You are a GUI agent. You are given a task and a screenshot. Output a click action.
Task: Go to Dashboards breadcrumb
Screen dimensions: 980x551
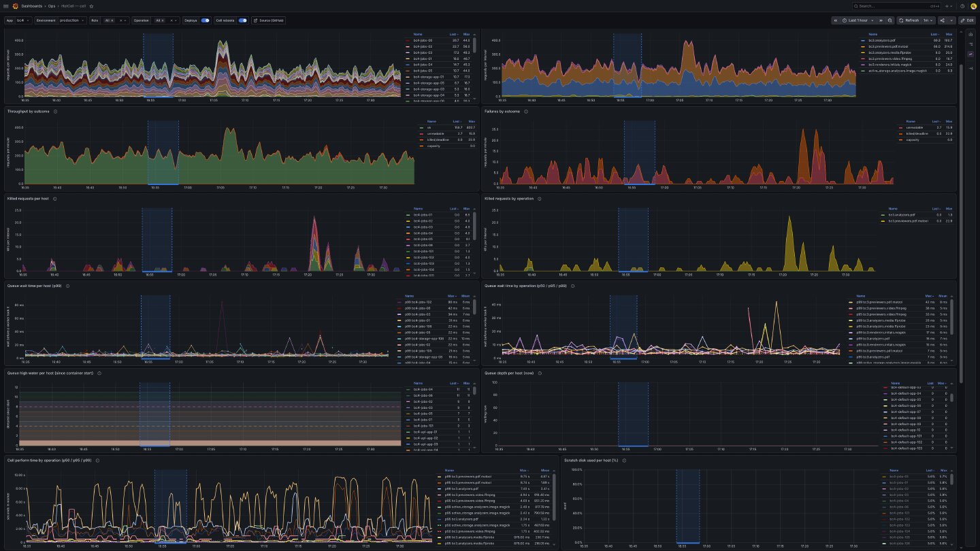(x=31, y=6)
